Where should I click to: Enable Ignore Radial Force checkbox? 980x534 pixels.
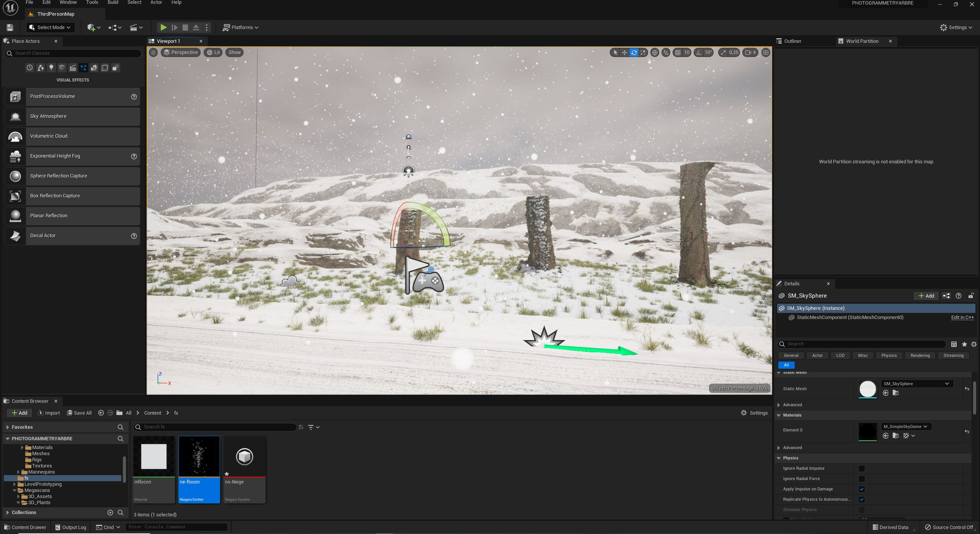point(861,479)
